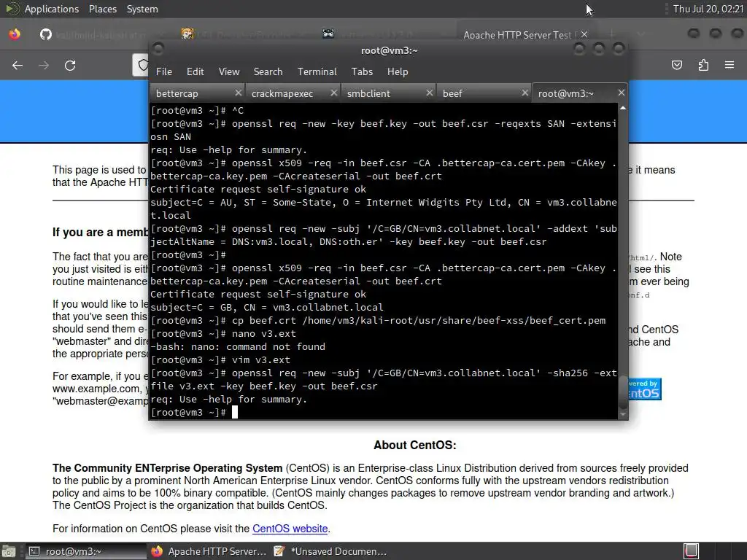Open the File menu in the terminal
Screen dimensions: 747x560
point(164,71)
